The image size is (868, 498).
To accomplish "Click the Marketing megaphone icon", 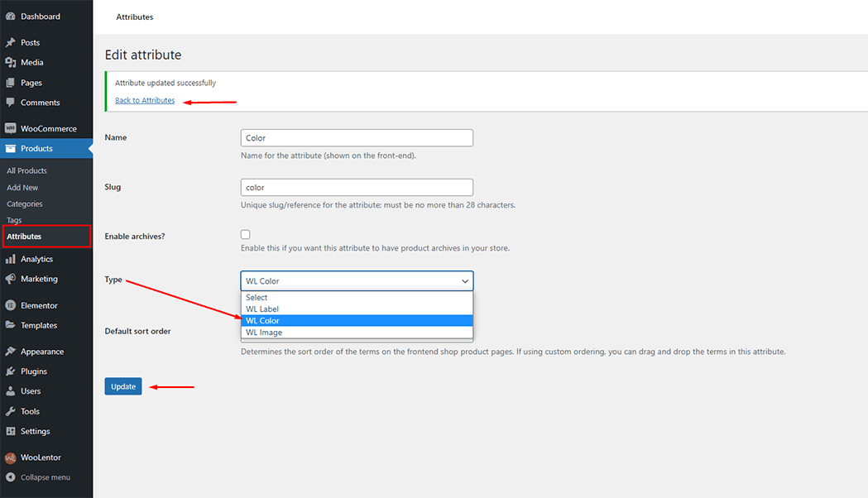I will (10, 280).
